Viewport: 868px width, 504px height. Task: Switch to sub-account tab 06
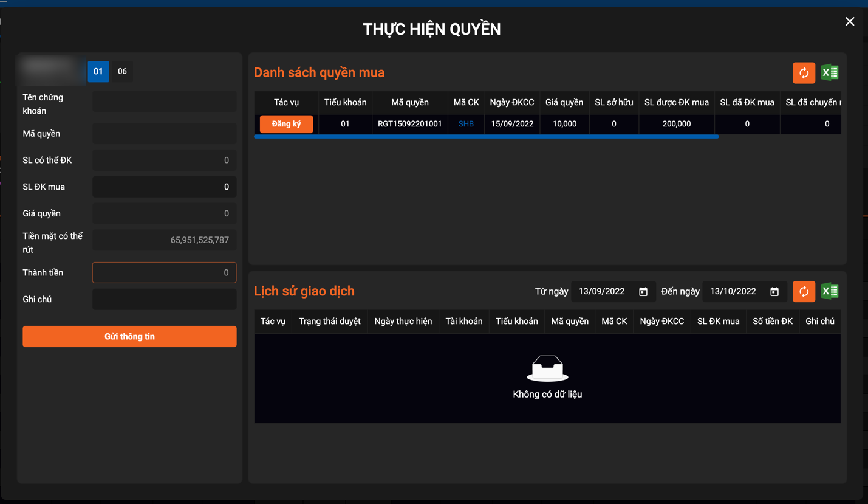(x=122, y=72)
